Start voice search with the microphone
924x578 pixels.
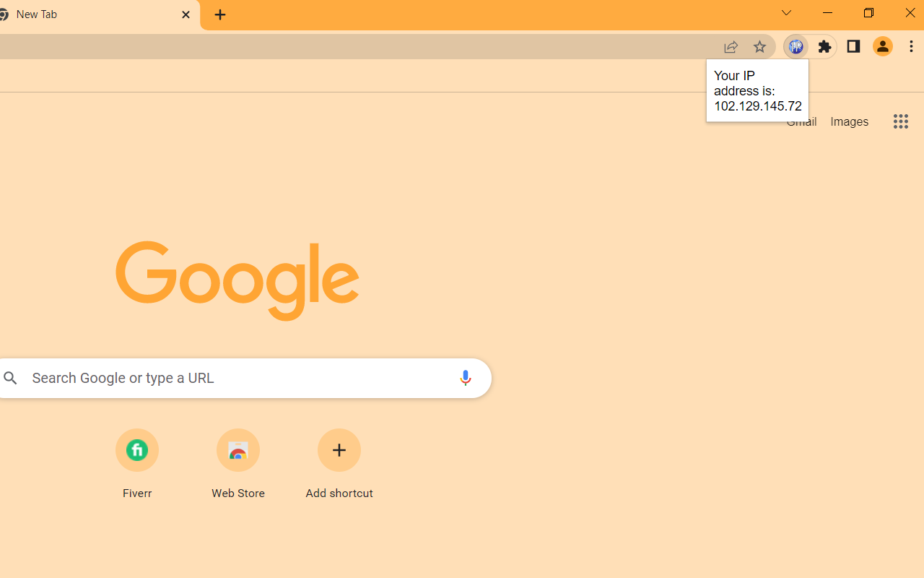(465, 377)
